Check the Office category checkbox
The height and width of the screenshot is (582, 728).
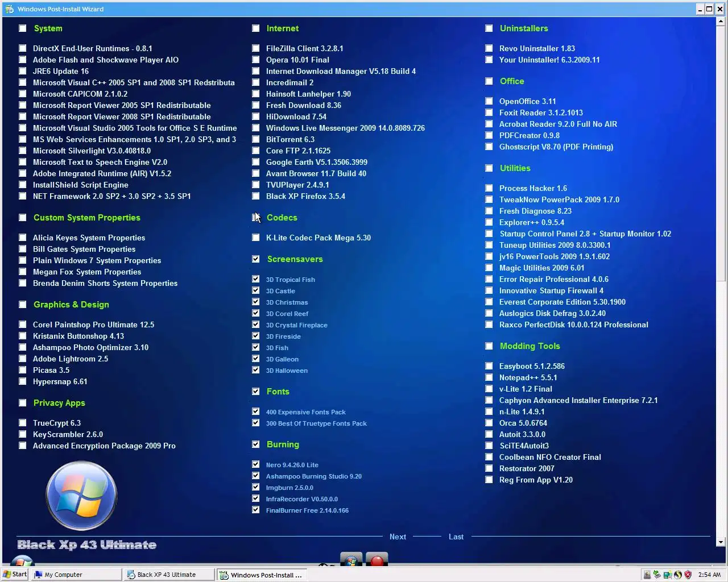point(489,81)
